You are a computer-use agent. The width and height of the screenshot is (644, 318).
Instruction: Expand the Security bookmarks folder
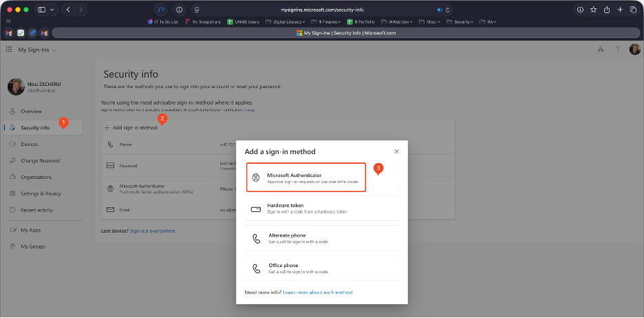pyautogui.click(x=460, y=21)
